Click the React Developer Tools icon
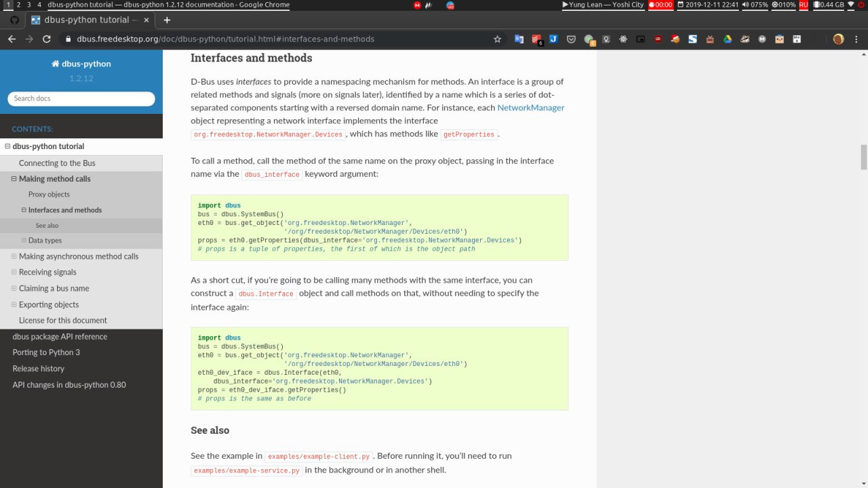The image size is (868, 488). point(623,39)
